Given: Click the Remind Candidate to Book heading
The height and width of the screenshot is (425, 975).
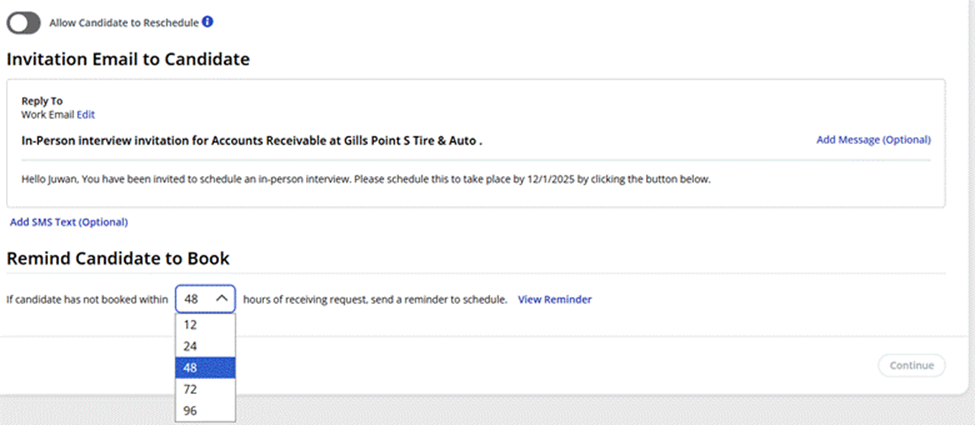Looking at the screenshot, I should [x=118, y=259].
